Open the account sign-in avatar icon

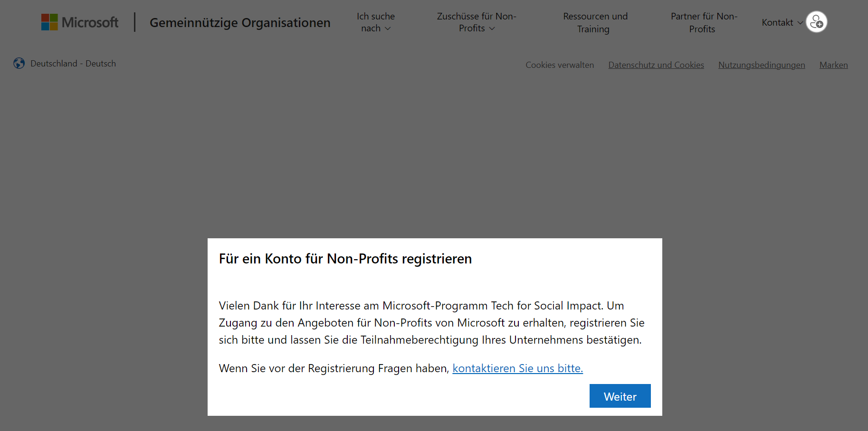click(x=817, y=22)
